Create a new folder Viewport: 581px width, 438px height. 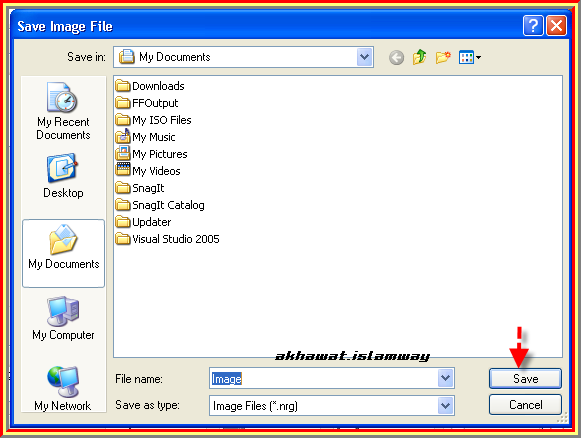[443, 57]
